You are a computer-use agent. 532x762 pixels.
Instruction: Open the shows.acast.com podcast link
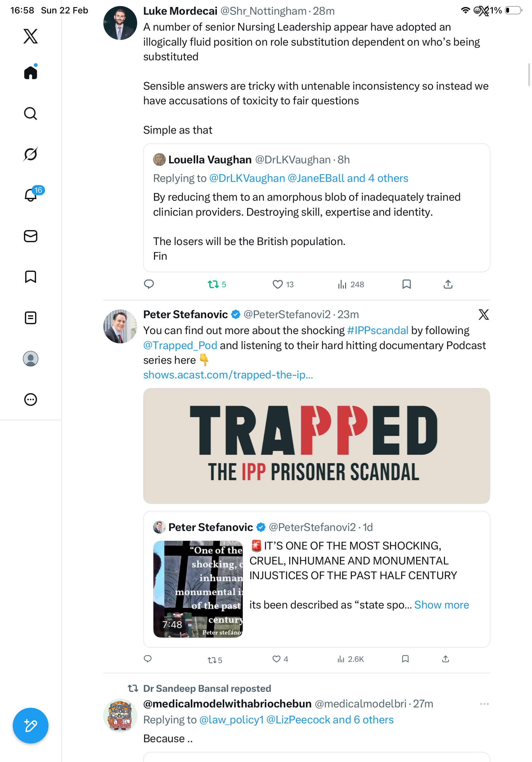pos(228,375)
